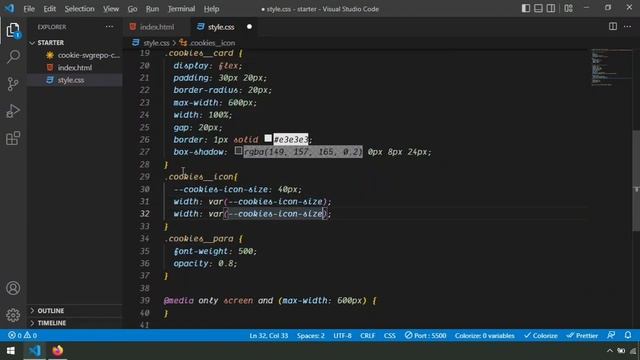Click the Prettier status bar item
Image resolution: width=640 pixels, height=360 pixels.
click(x=582, y=336)
